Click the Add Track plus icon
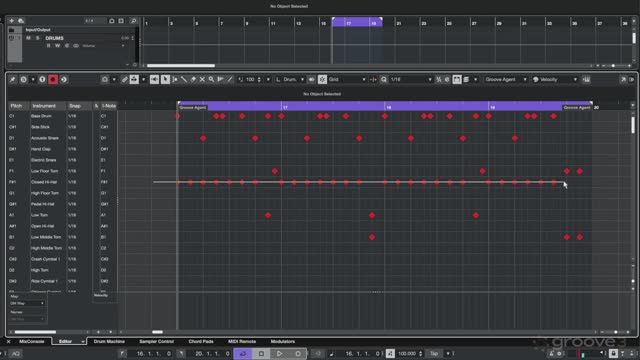The width and height of the screenshot is (640, 360). (11, 21)
